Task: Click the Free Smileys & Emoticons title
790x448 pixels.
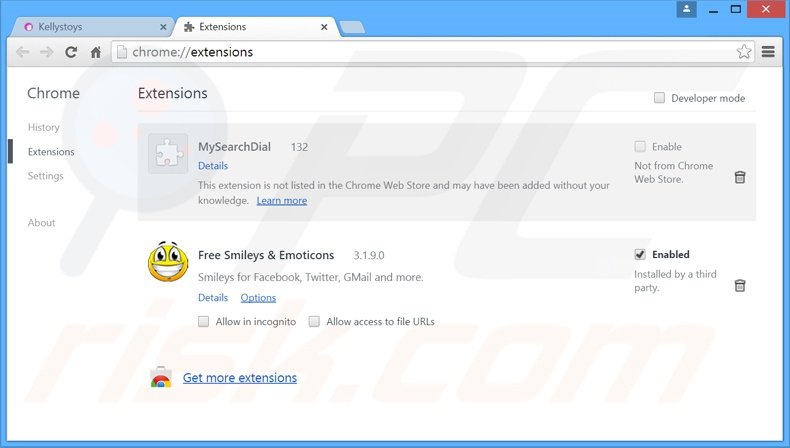Action: pyautogui.click(x=266, y=255)
